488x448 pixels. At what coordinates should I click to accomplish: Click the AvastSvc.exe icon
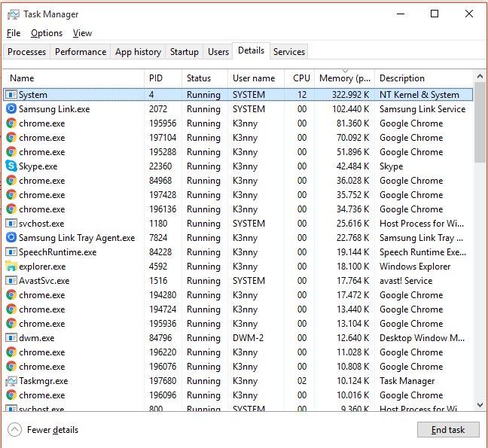coord(11,281)
